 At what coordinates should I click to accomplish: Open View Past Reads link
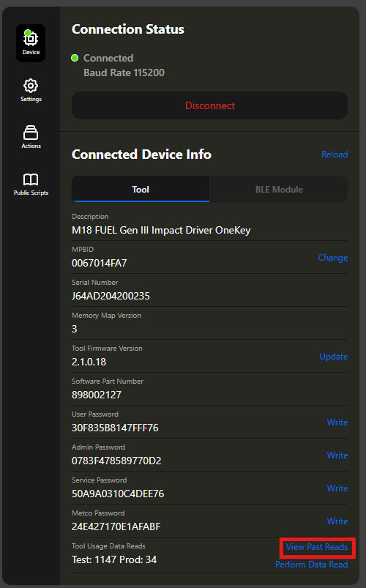(x=317, y=547)
